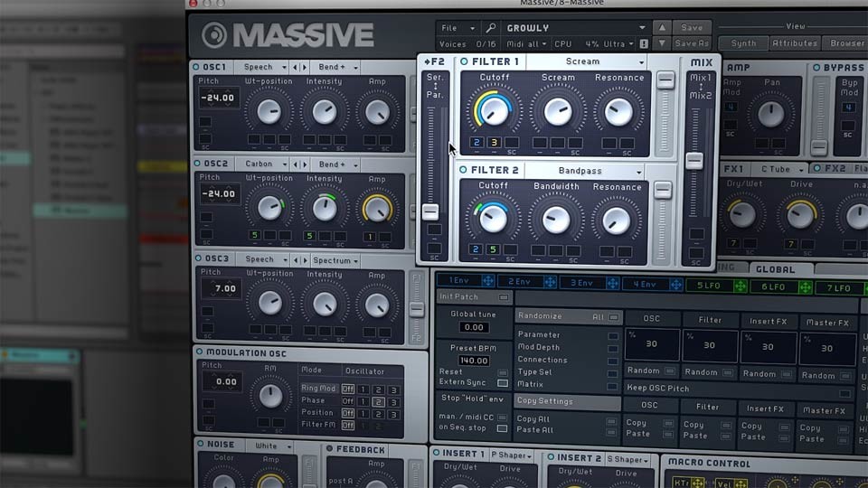Screen dimensions: 868x488
Task: Open the GROWLY preset name dropdown
Action: [576, 28]
